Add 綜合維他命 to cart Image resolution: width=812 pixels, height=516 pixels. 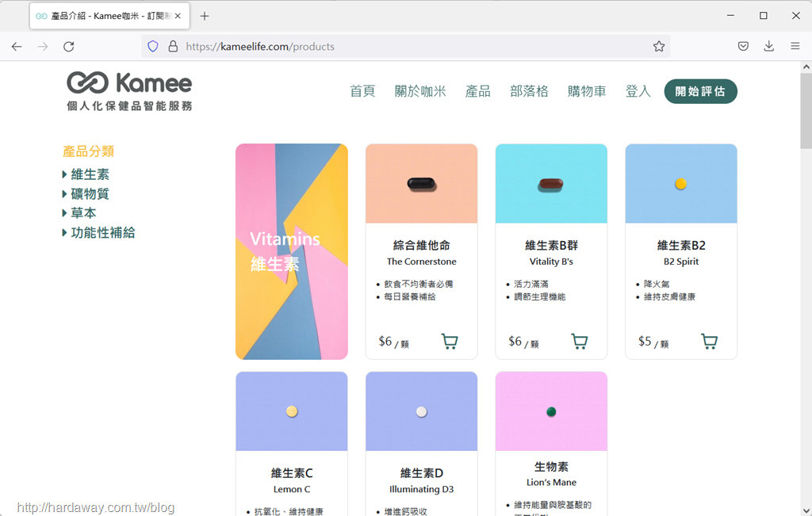pos(450,341)
